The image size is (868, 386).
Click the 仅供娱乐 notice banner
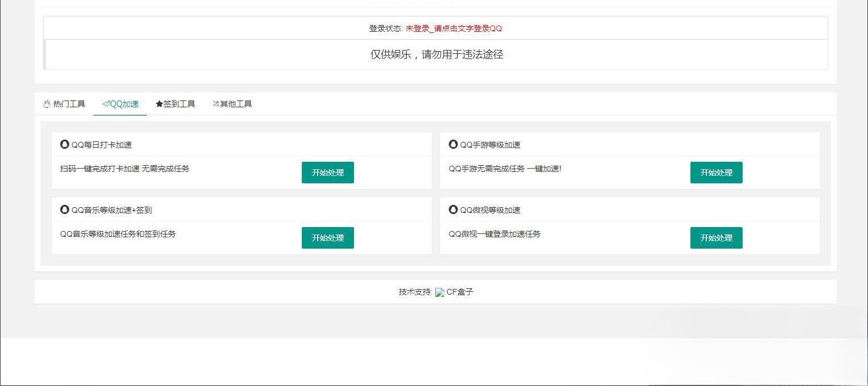[x=437, y=54]
